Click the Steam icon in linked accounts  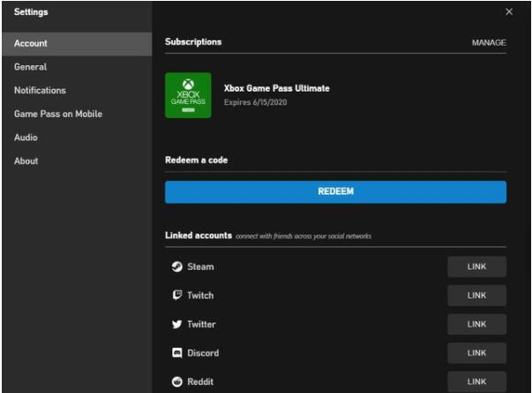pyautogui.click(x=176, y=267)
